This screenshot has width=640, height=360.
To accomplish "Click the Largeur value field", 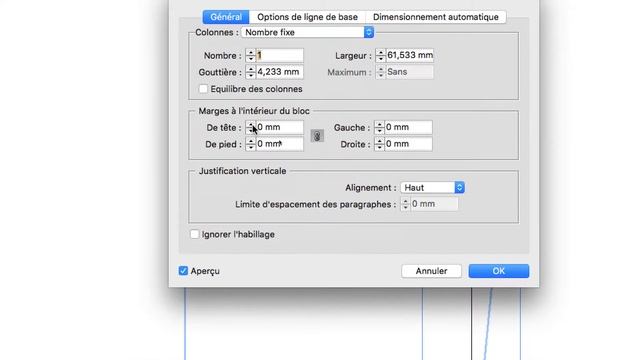I will pos(409,55).
